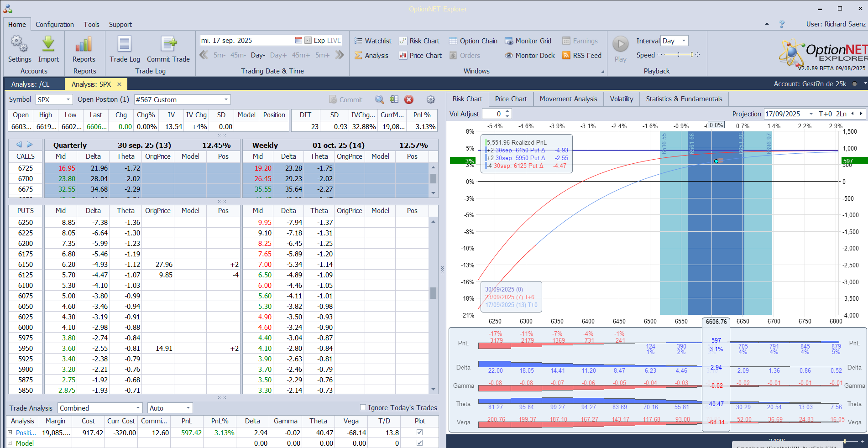Go to next expiration with right arrow
This screenshot has height=448, width=868.
(x=30, y=145)
